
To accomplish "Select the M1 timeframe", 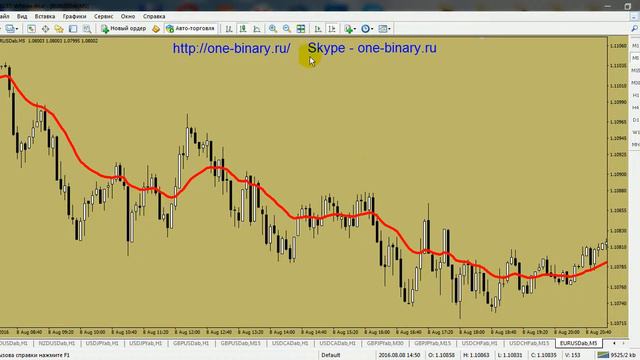I will (636, 46).
